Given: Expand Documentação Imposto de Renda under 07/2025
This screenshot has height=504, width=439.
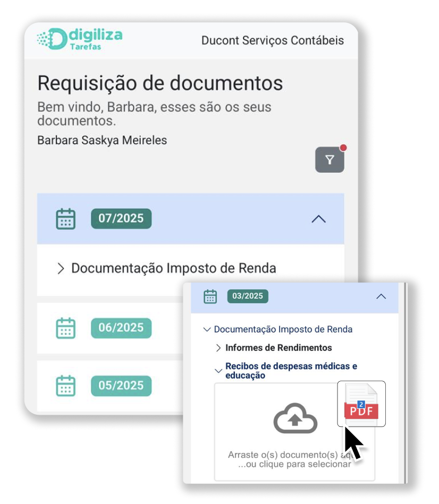Looking at the screenshot, I should click(61, 268).
